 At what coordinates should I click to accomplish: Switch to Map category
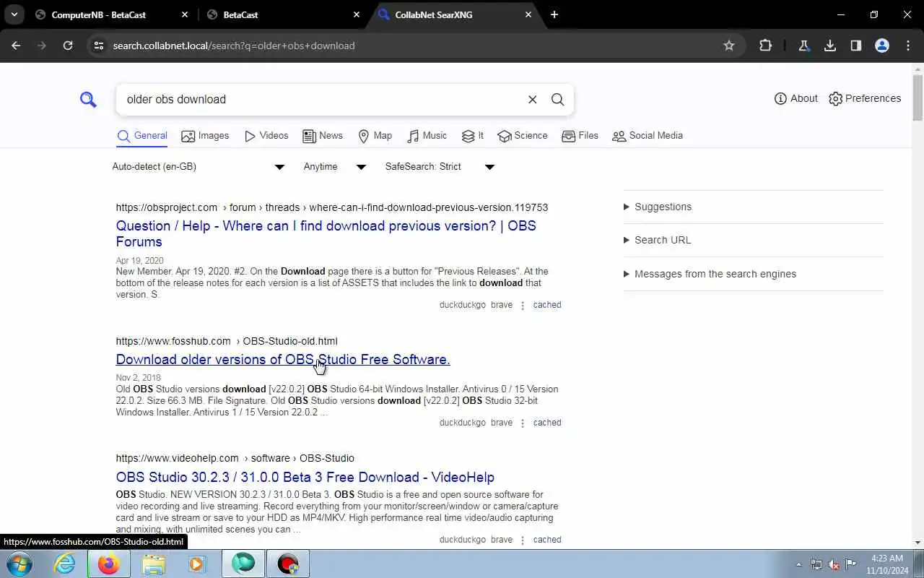(375, 136)
